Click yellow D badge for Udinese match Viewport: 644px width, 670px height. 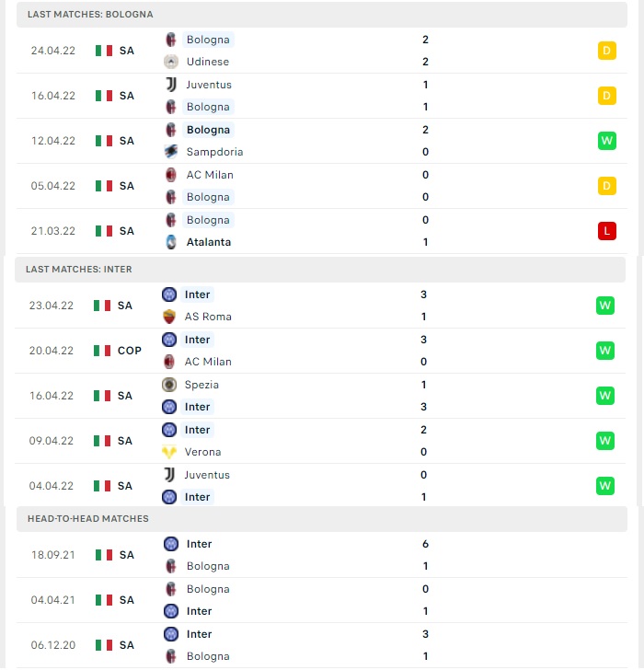pos(607,51)
